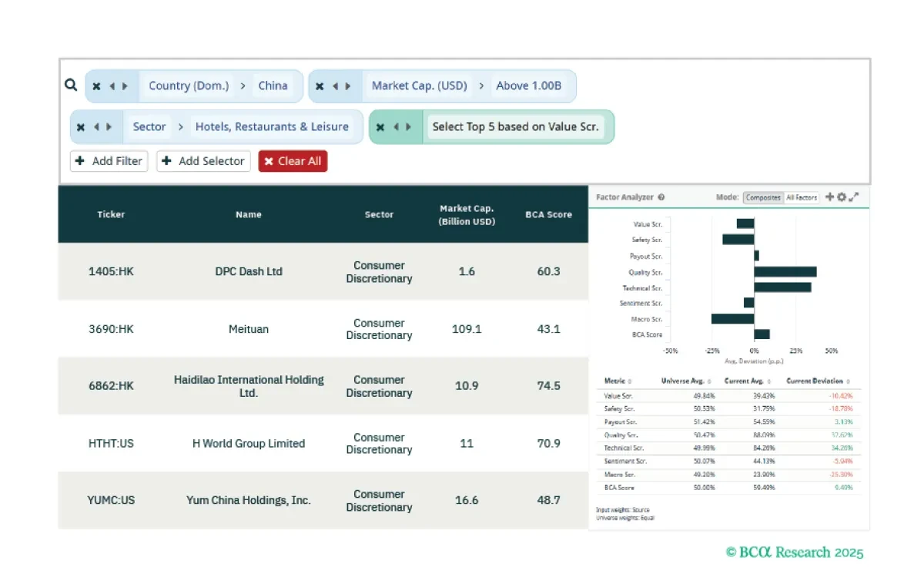Open the Country (Dom.) field dropdown
924x581 pixels.
click(x=189, y=86)
